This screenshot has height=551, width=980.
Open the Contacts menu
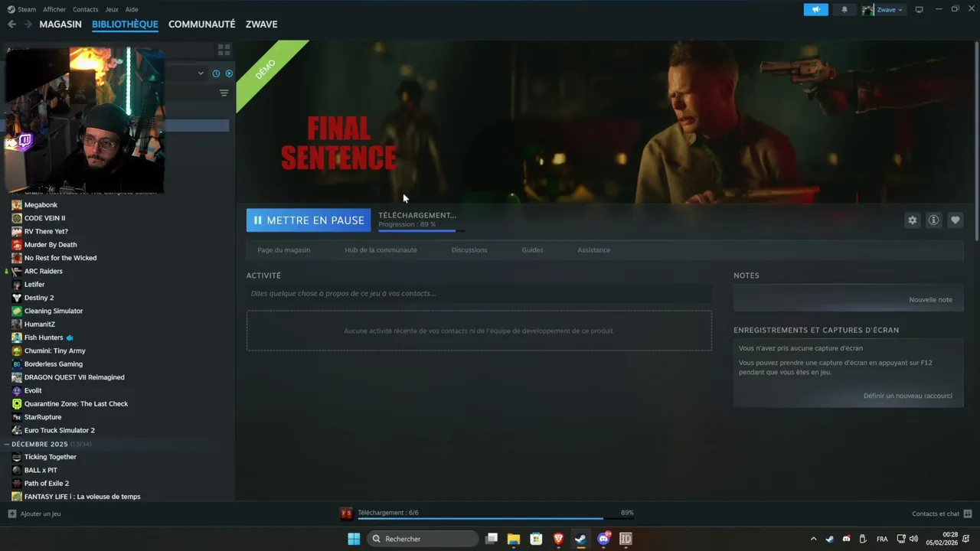[85, 9]
